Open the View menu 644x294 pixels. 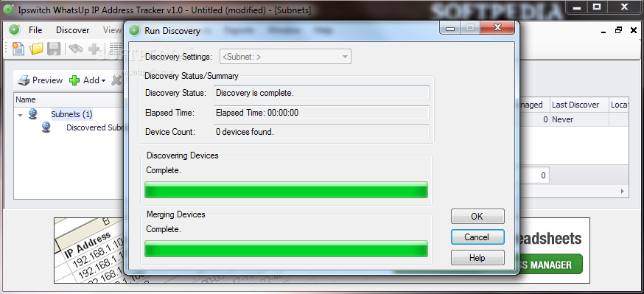[112, 30]
